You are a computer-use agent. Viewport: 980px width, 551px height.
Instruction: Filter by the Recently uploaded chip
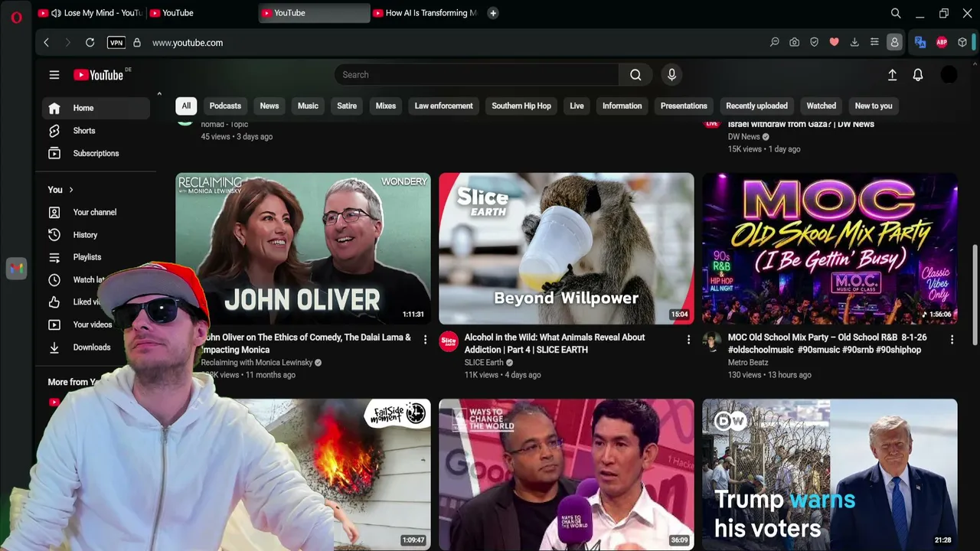(756, 106)
